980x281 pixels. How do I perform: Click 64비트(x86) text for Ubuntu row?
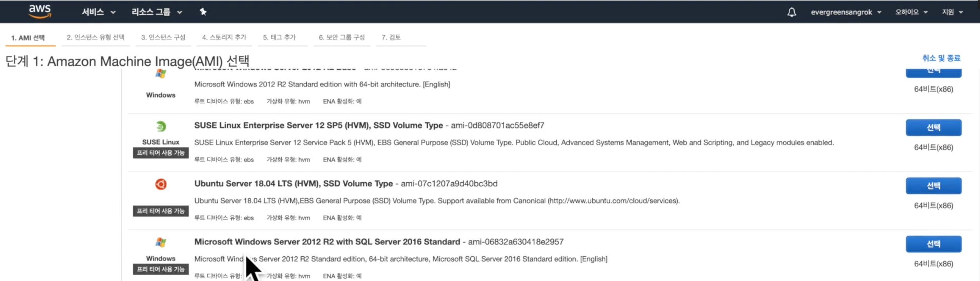click(x=933, y=205)
